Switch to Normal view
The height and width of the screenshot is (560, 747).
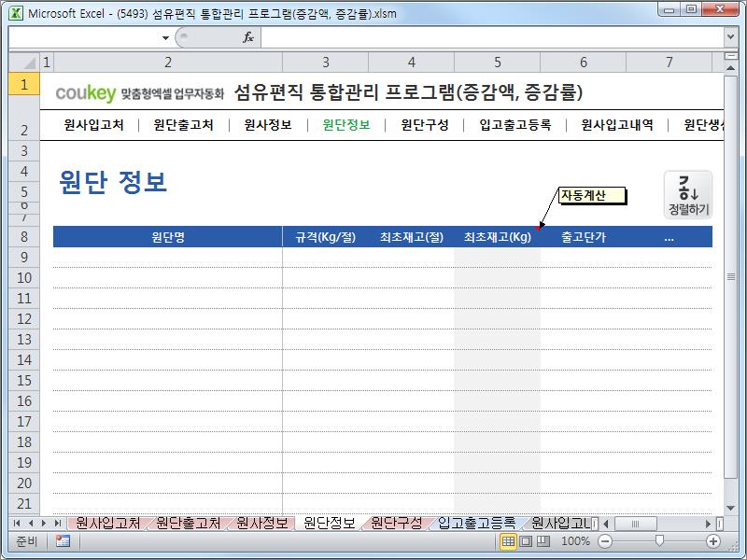508,541
